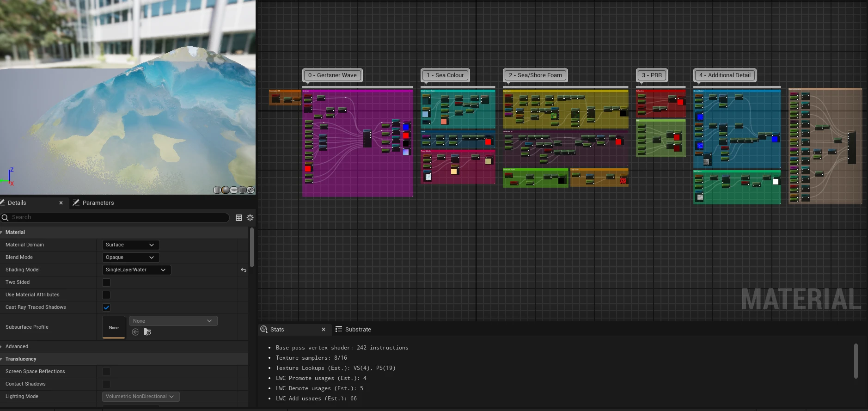The width and height of the screenshot is (868, 411).
Task: Reset Shading Model to default value
Action: tap(244, 270)
